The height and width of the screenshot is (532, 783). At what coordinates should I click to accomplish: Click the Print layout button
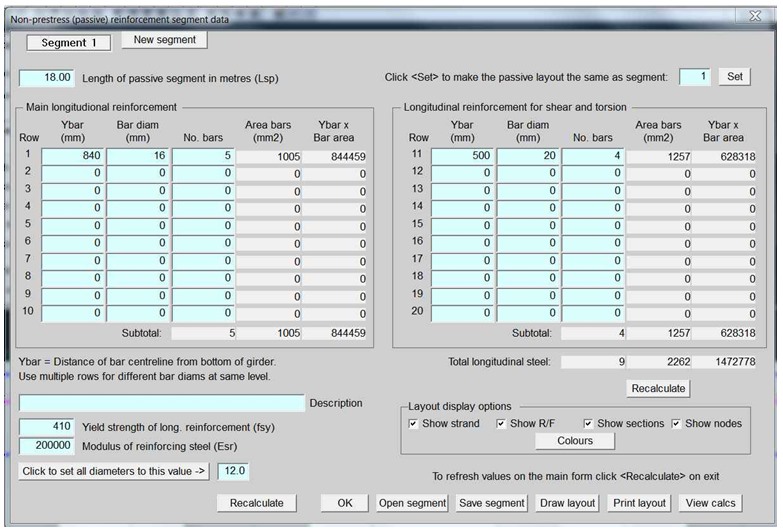[x=639, y=503]
